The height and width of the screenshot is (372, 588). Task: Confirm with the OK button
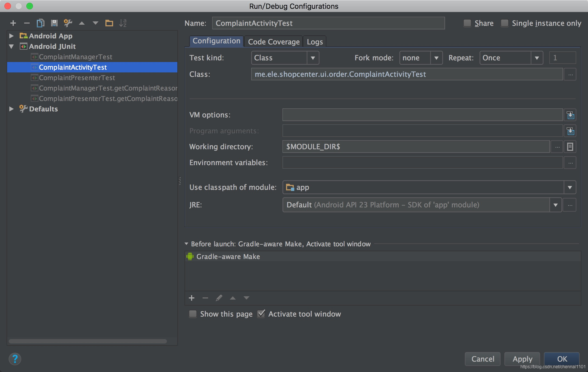562,359
